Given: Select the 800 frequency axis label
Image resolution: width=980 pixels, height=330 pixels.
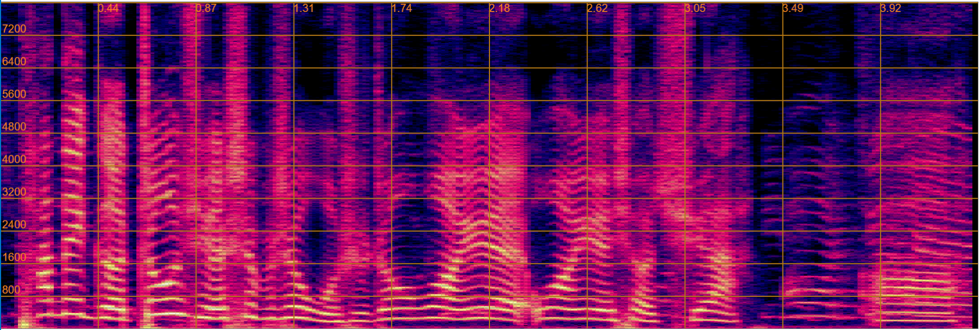Looking at the screenshot, I should tap(11, 290).
